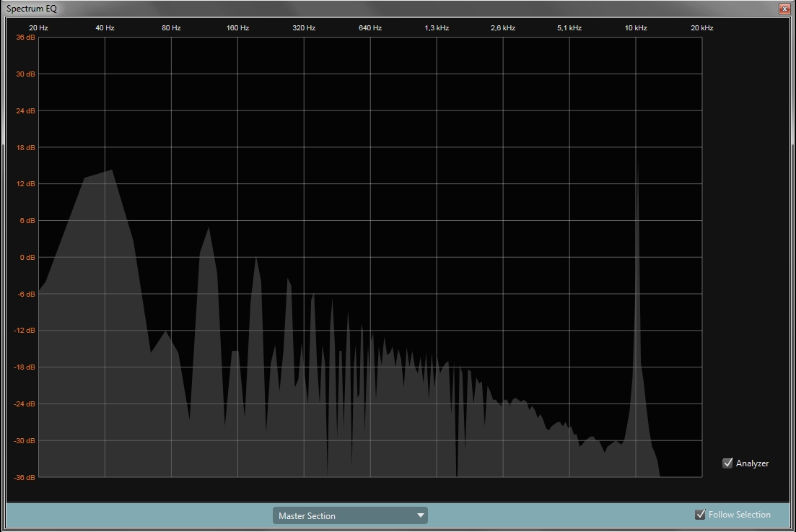Click the 1,3 kHz frequency label

437,27
